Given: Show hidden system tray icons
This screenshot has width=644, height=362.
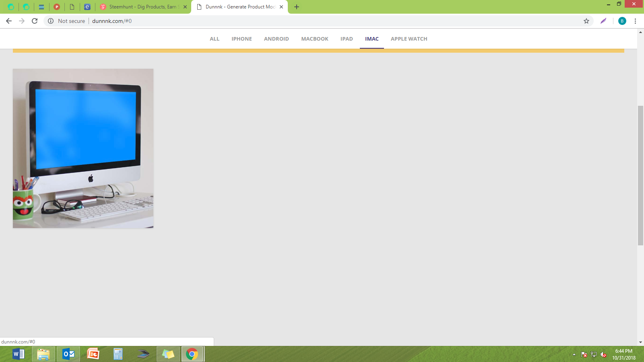Looking at the screenshot, I should tap(574, 354).
